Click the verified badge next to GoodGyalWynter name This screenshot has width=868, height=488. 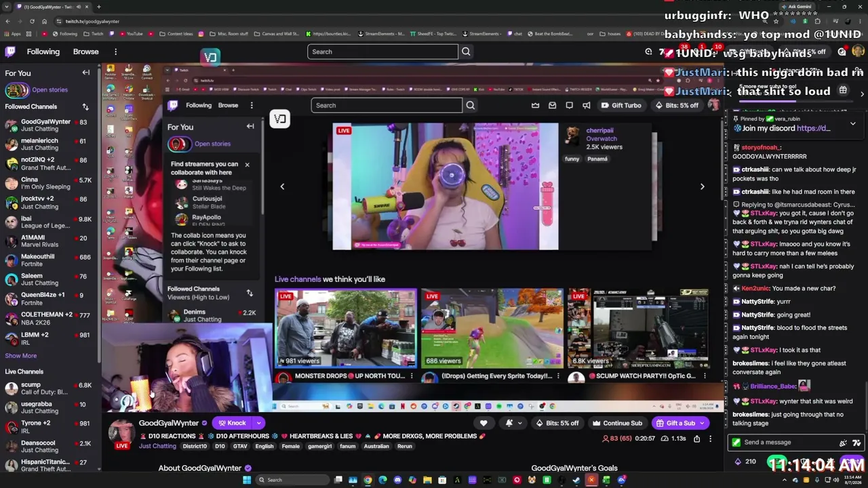coord(204,424)
